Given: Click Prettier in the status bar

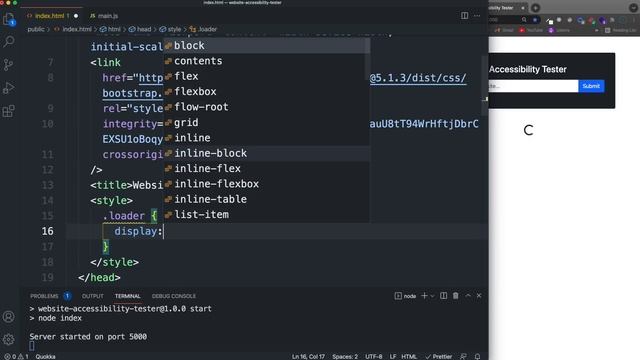Looking at the screenshot, I should pos(439,356).
